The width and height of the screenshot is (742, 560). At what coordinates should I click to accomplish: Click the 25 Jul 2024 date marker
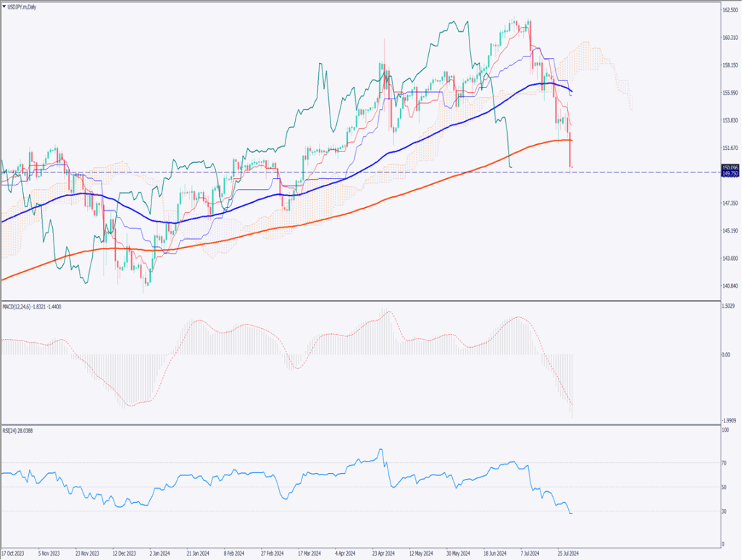tap(567, 552)
